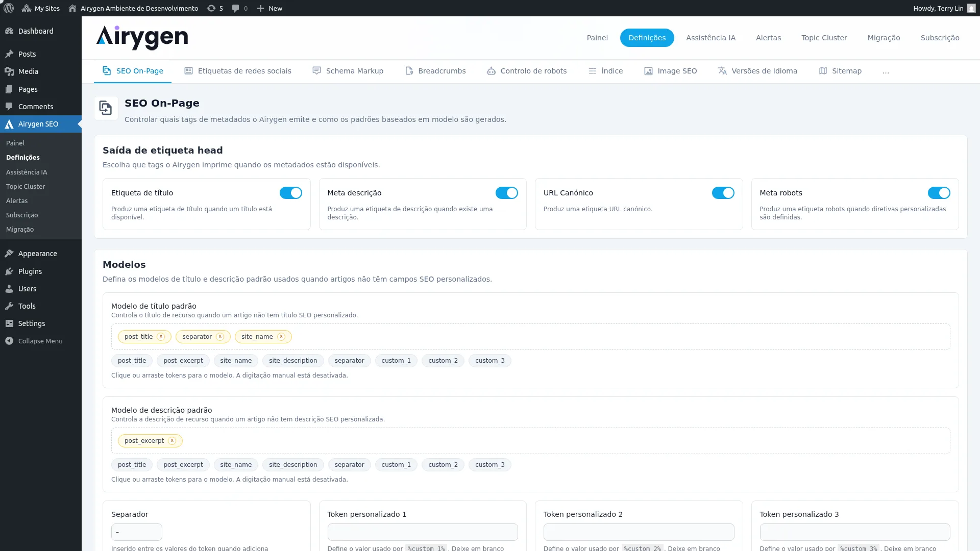The height and width of the screenshot is (551, 980).
Task: Switch to the Índice tab
Action: coord(606,71)
